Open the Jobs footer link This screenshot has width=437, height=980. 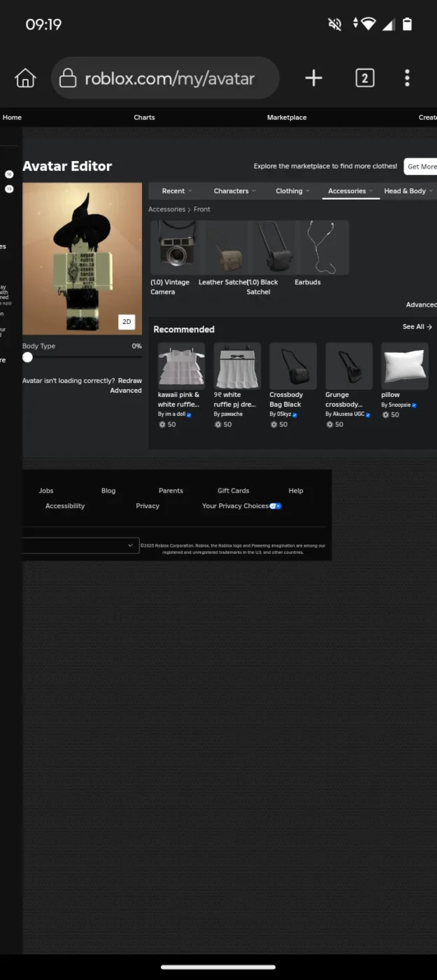pyautogui.click(x=46, y=491)
